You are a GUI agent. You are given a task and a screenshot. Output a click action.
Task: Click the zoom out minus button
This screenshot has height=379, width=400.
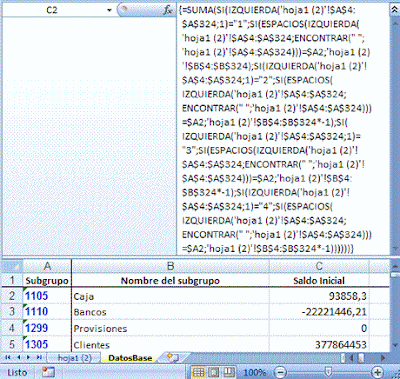[x=281, y=372]
